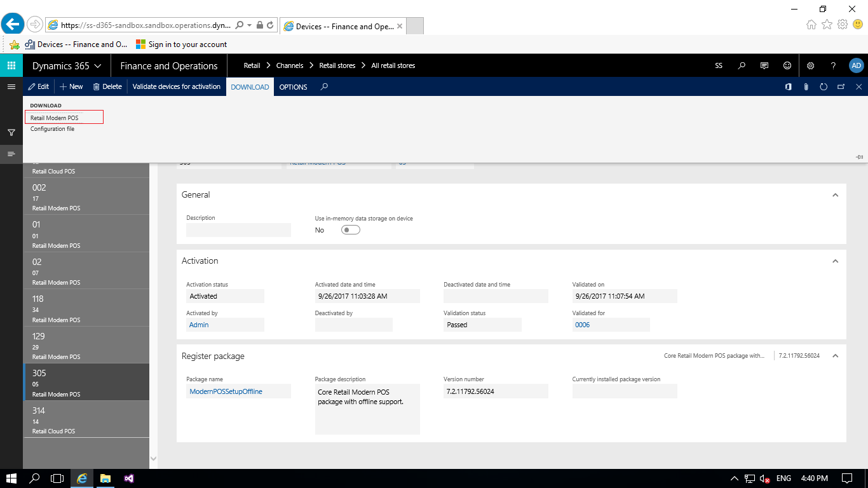Select device 129 in list
The image size is (868, 488).
click(86, 345)
